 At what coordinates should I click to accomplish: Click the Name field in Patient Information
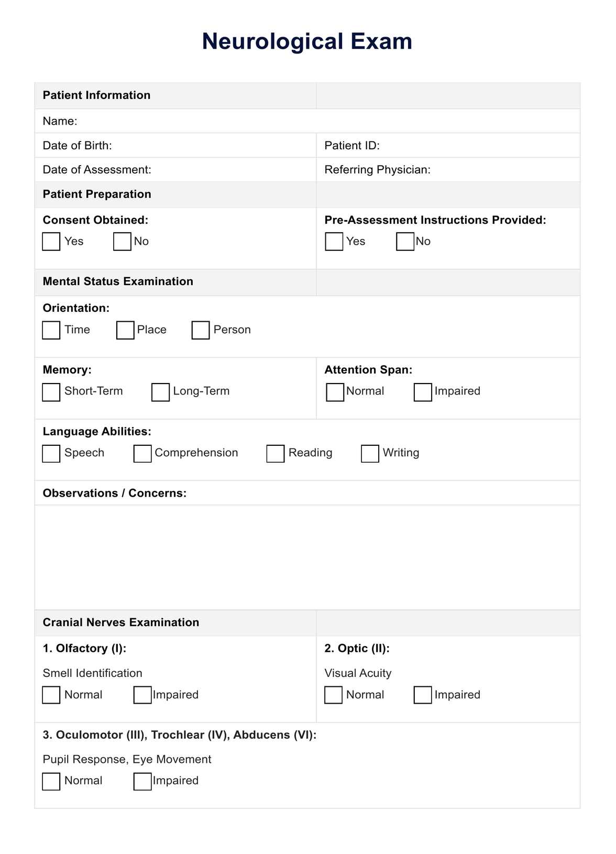pos(307,121)
